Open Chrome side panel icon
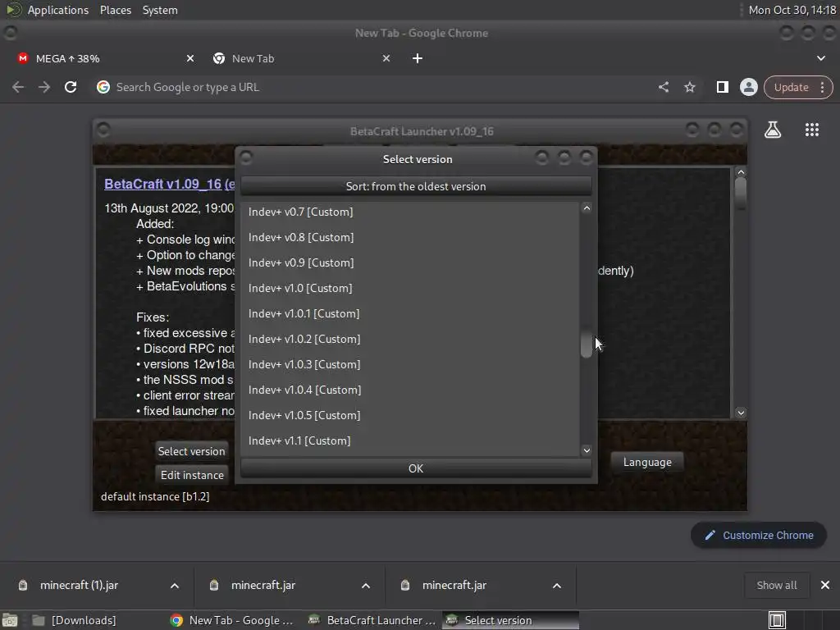 pyautogui.click(x=722, y=87)
